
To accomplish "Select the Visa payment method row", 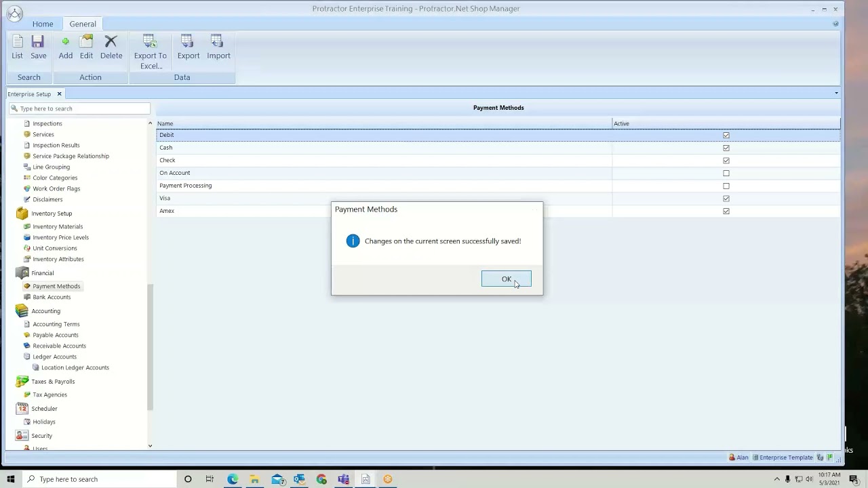I will (x=498, y=199).
